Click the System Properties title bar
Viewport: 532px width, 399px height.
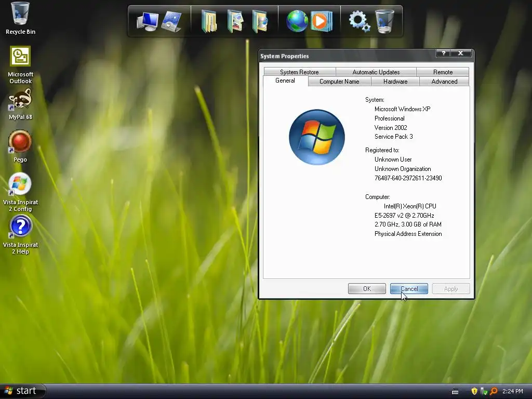pos(348,56)
